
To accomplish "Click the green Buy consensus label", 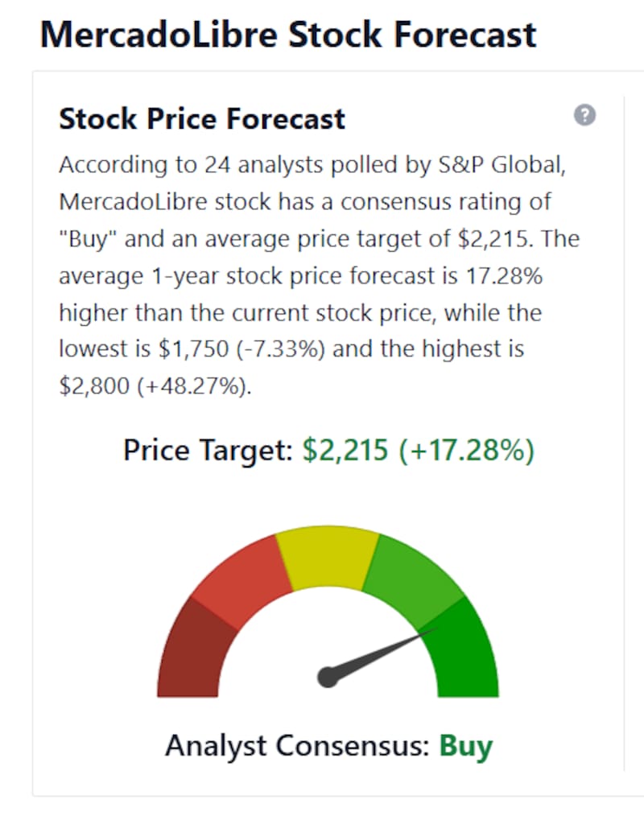I will tap(466, 746).
